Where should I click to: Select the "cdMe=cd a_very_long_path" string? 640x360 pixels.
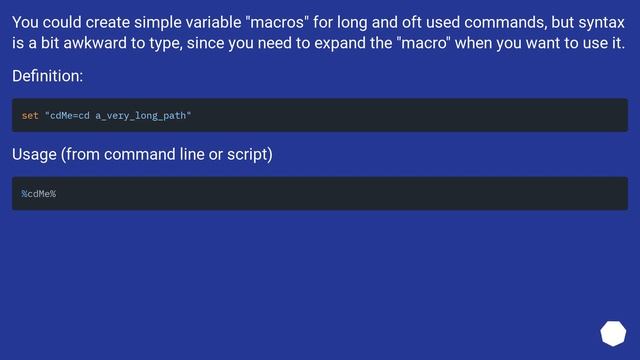click(x=118, y=116)
